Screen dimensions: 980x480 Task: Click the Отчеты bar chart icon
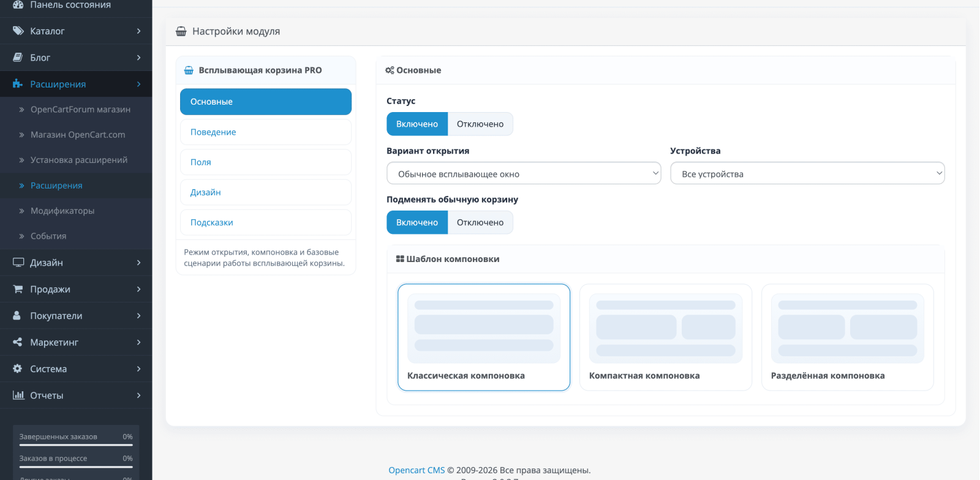[x=18, y=395]
